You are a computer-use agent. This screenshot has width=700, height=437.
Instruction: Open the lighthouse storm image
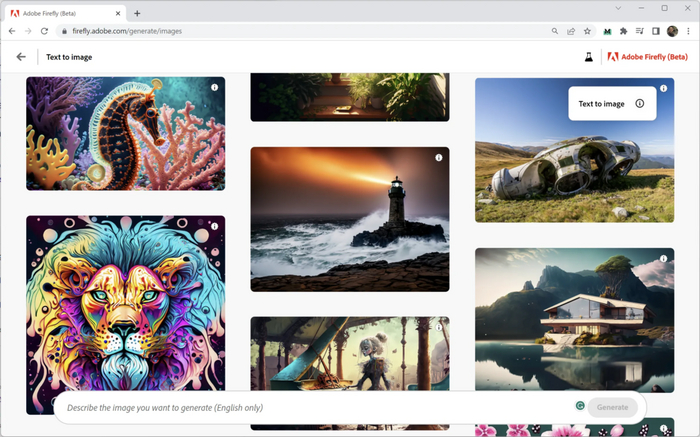click(x=350, y=219)
